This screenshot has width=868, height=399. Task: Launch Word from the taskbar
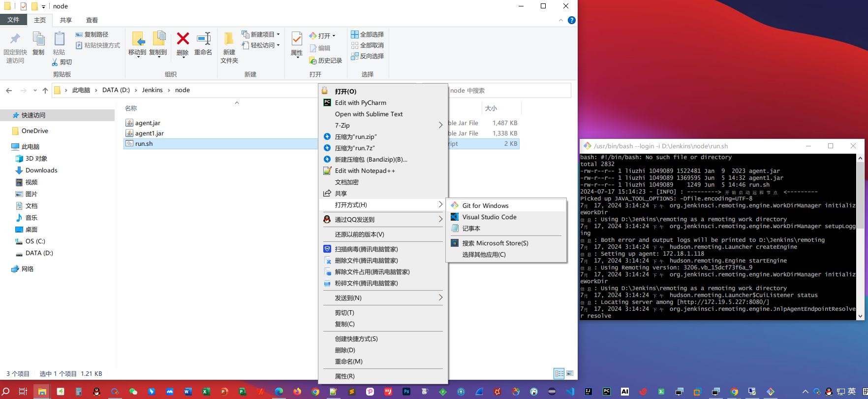point(187,392)
